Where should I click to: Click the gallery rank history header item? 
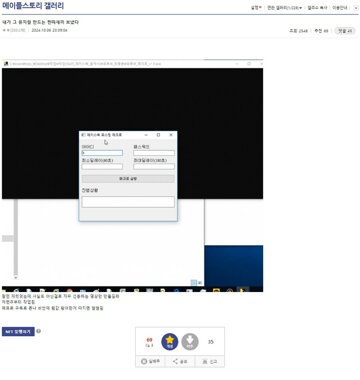point(317,8)
